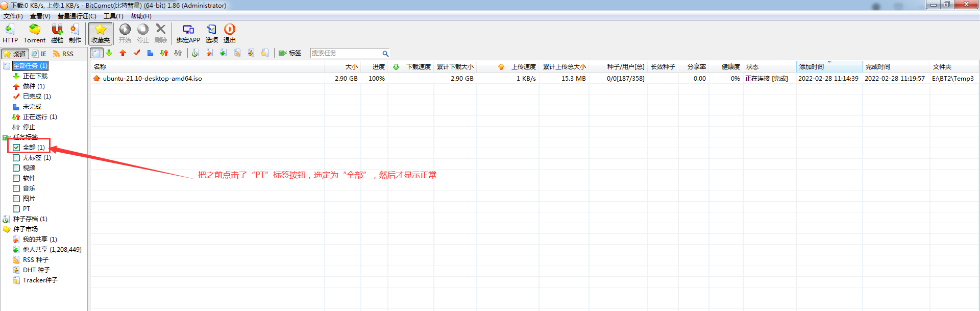Filter completed tasks red checkmark icon
This screenshot has width=980, height=311.
[136, 53]
